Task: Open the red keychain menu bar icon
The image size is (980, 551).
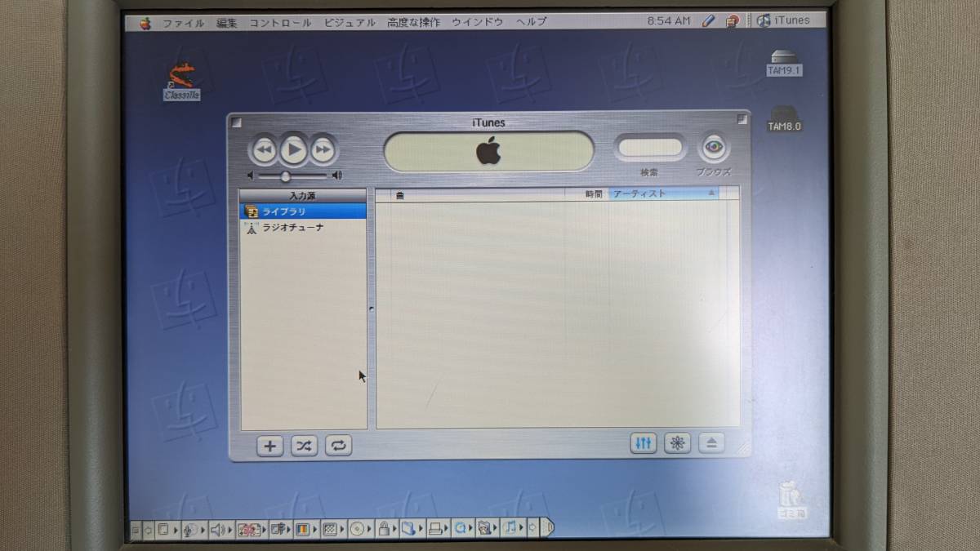Action: [x=732, y=21]
